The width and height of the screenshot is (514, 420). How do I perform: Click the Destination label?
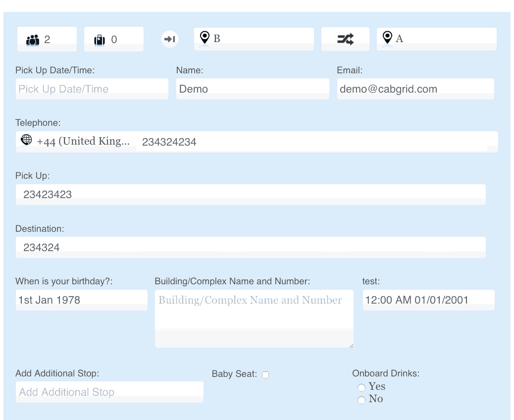pyautogui.click(x=40, y=228)
